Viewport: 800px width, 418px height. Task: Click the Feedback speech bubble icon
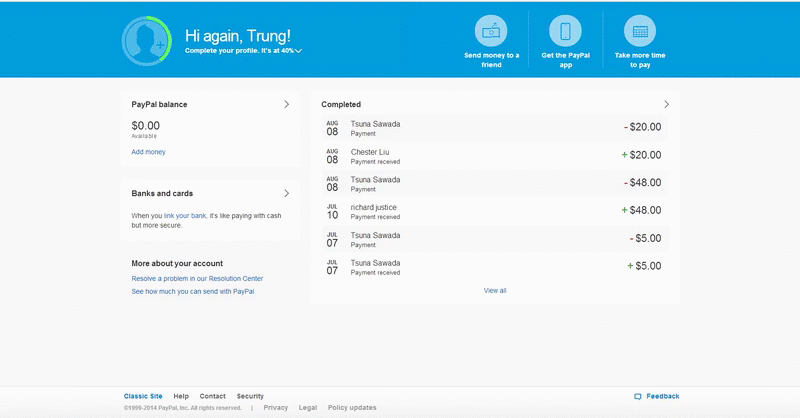(638, 397)
